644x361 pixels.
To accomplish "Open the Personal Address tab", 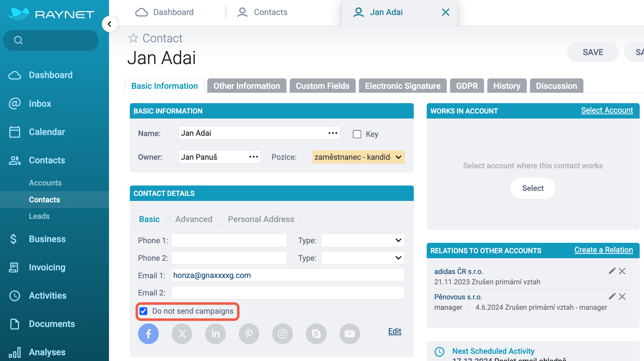I will pyautogui.click(x=261, y=219).
